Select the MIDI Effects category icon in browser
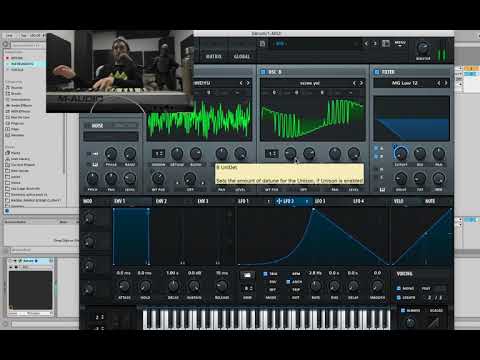This screenshot has width=480, height=360. point(8,111)
